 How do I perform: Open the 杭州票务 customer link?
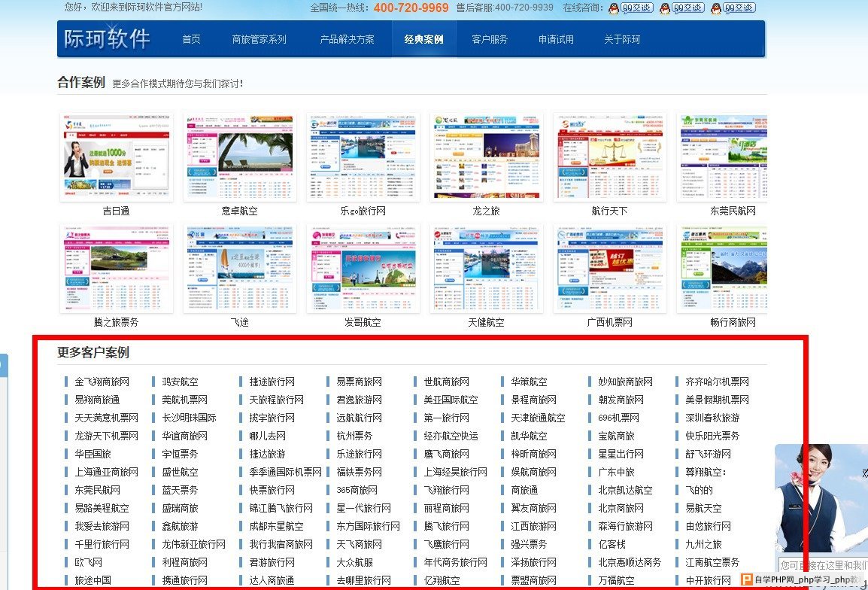tap(355, 436)
